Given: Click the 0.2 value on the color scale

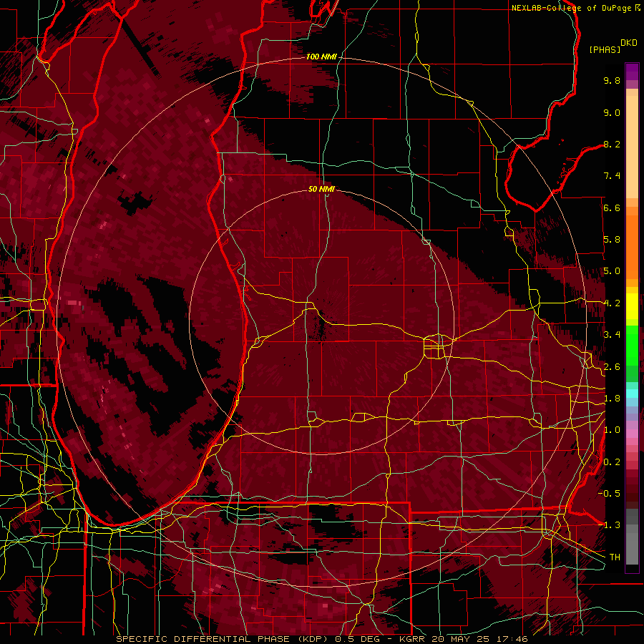Looking at the screenshot, I should tap(612, 462).
